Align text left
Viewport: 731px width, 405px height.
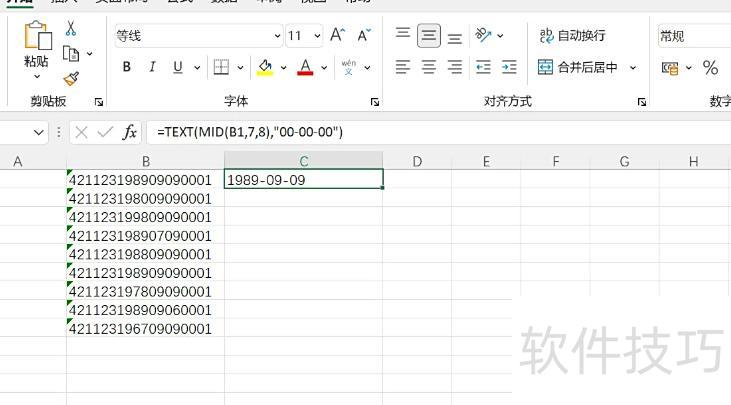coord(403,67)
